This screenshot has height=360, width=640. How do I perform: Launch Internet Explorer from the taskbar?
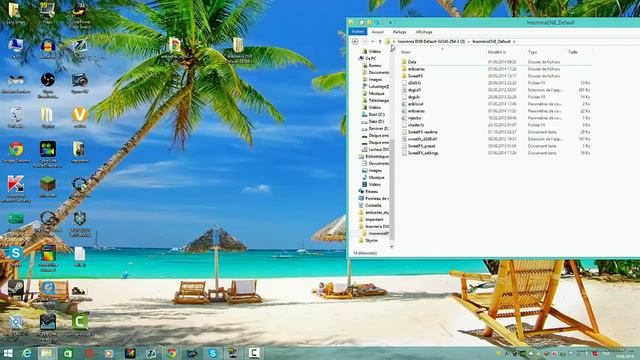click(27, 353)
